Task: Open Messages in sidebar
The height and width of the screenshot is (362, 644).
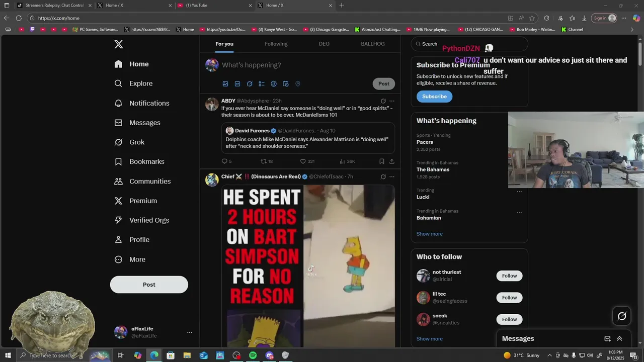Action: coord(138,123)
